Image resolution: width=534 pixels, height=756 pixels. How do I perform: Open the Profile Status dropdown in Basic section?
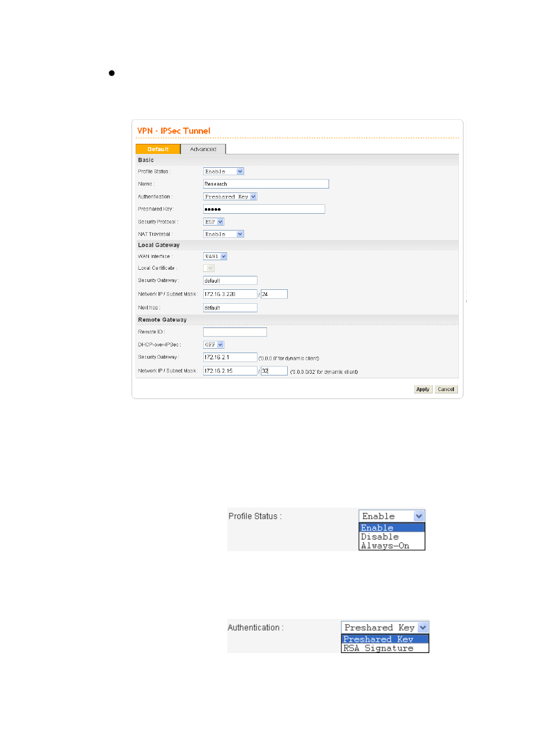(223, 171)
